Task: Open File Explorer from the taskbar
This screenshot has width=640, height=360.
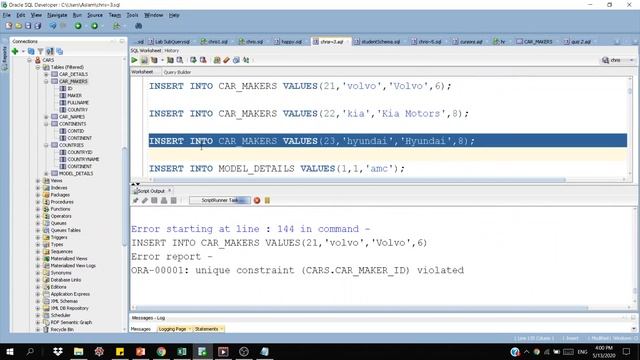Action: [x=78, y=351]
